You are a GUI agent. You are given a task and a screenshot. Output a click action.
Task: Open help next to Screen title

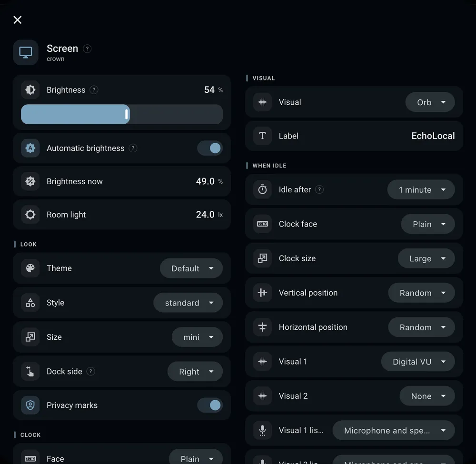87,49
